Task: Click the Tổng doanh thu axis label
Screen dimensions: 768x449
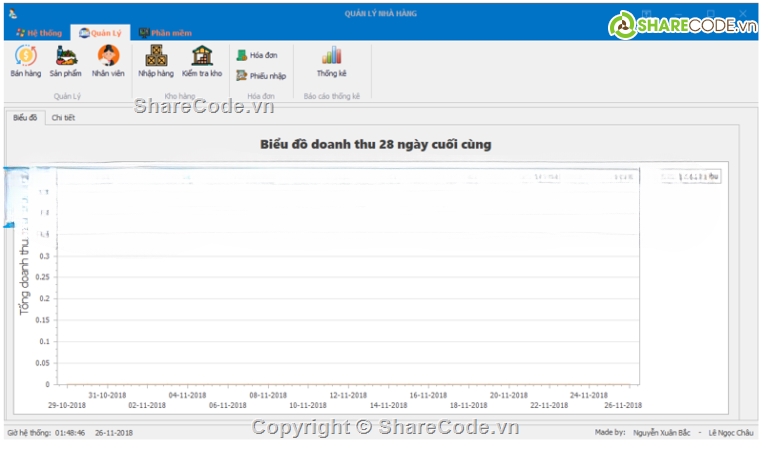Action: pos(24,277)
